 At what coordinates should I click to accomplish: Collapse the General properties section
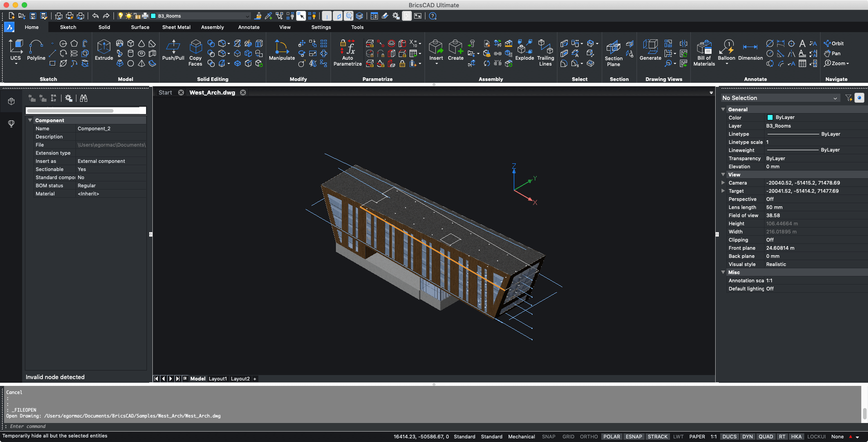tap(723, 109)
